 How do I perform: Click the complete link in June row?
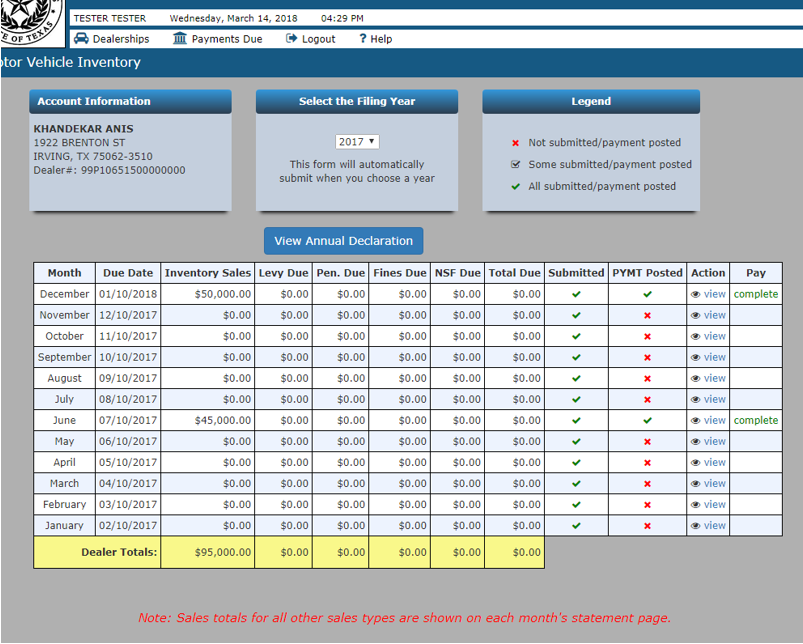tap(755, 421)
